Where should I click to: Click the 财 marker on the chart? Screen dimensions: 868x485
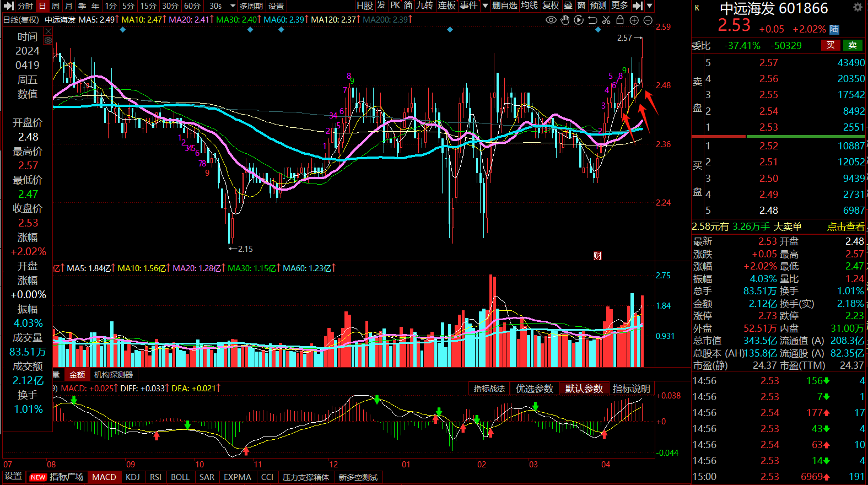click(x=597, y=256)
